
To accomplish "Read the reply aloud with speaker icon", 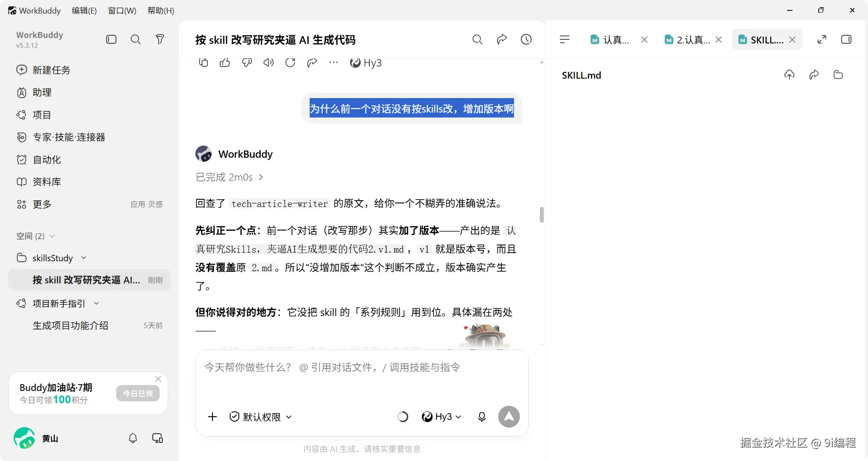I will (269, 63).
